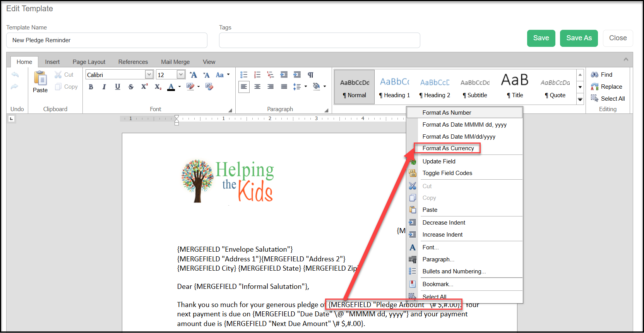The height and width of the screenshot is (333, 644).
Task: Align paragraph to the left
Action: pos(244,87)
